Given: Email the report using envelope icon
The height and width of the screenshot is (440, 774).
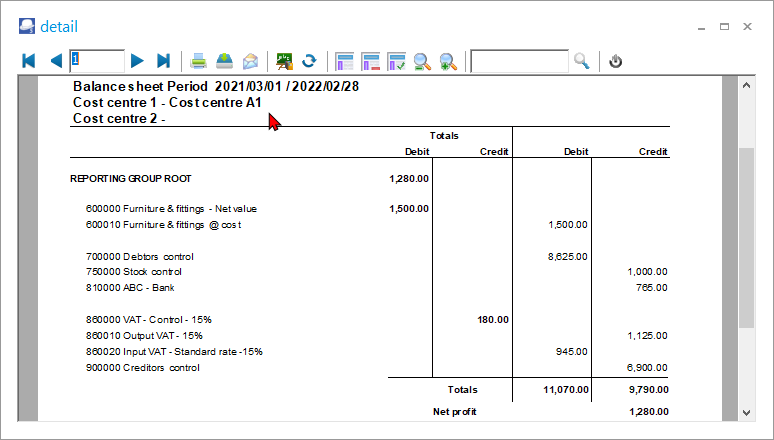Looking at the screenshot, I should (250, 61).
